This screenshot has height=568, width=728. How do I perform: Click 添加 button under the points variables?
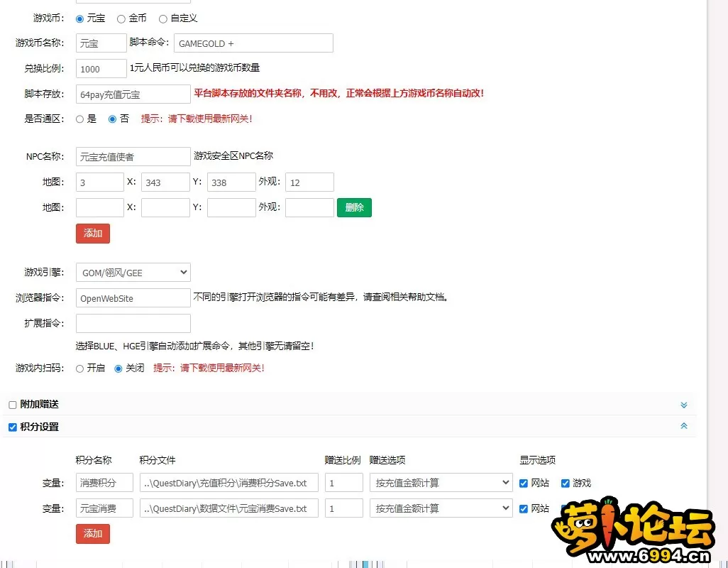pyautogui.click(x=93, y=533)
